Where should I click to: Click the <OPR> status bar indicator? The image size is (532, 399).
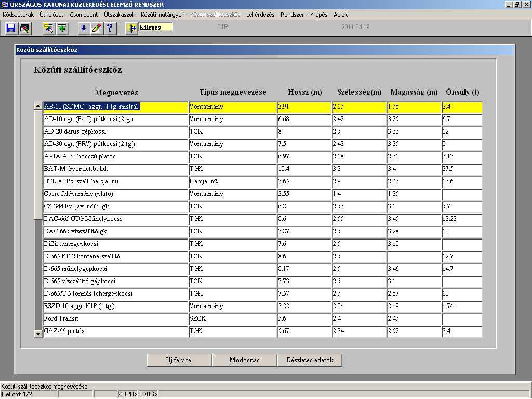click(x=128, y=394)
